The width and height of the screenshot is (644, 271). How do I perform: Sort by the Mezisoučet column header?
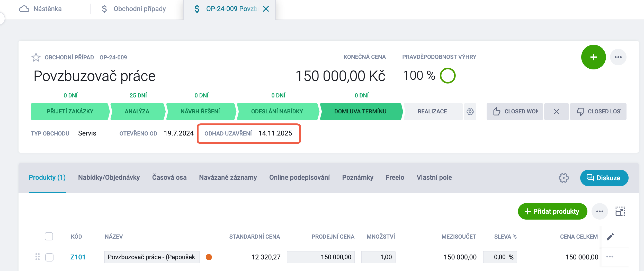459,237
